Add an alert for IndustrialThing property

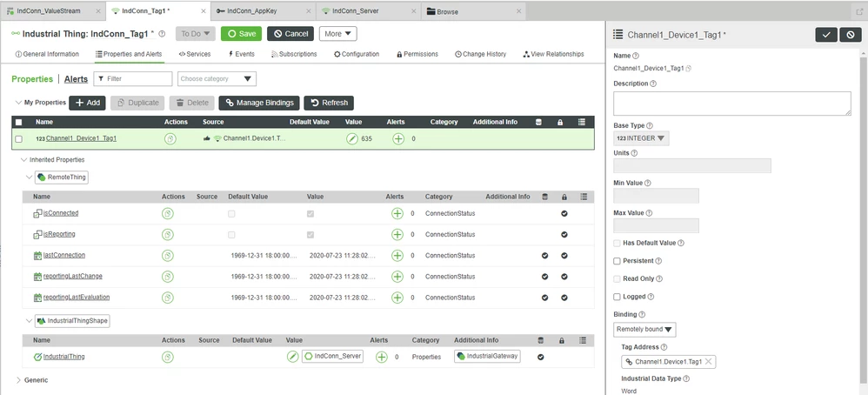382,357
